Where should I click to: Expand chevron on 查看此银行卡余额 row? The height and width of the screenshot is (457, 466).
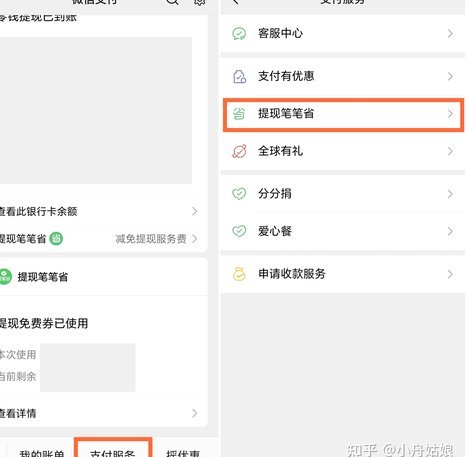195,211
